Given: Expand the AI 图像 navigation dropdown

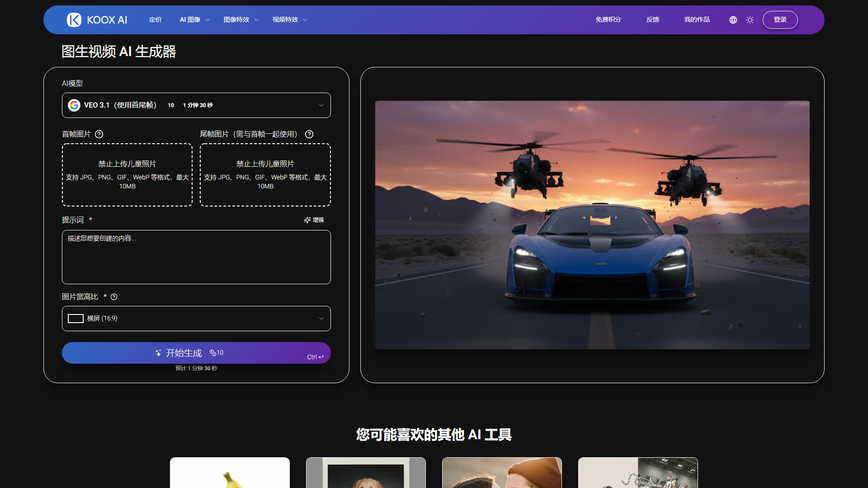Looking at the screenshot, I should [194, 19].
